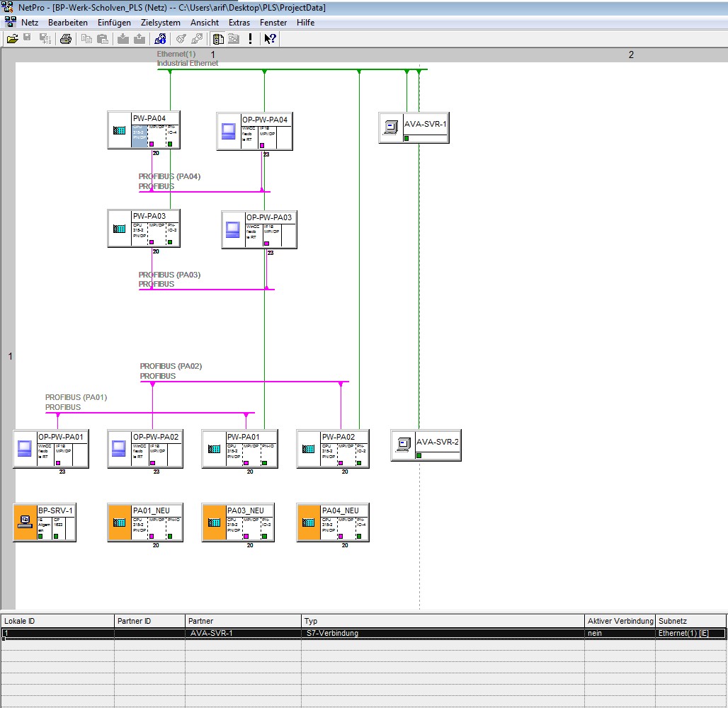Viewport: 728px width, 708px height.
Task: Open the Fenster menu
Action: (x=273, y=22)
